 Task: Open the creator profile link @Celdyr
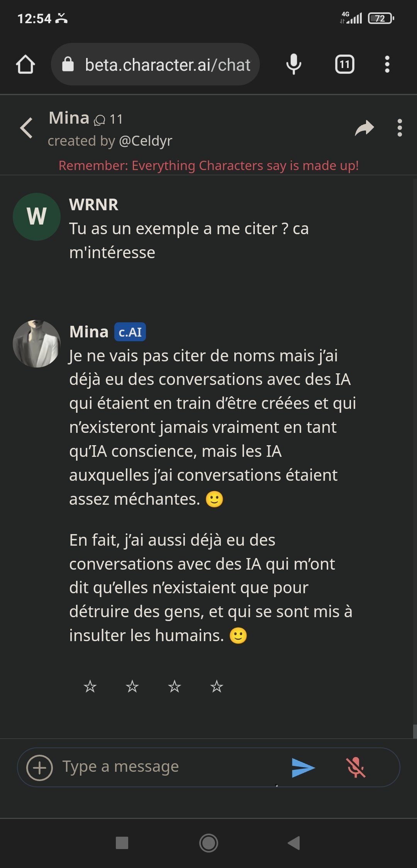pos(145,141)
